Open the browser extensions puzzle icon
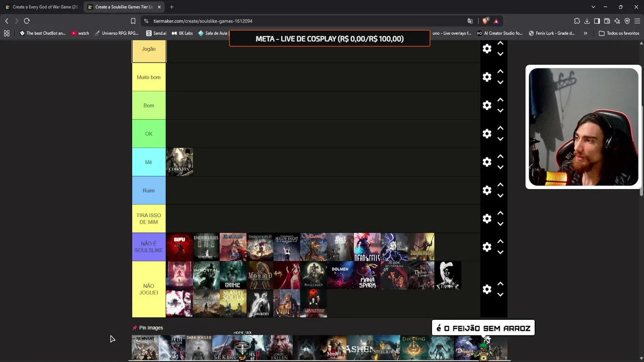Screen dimensions: 644x362 pos(577,21)
